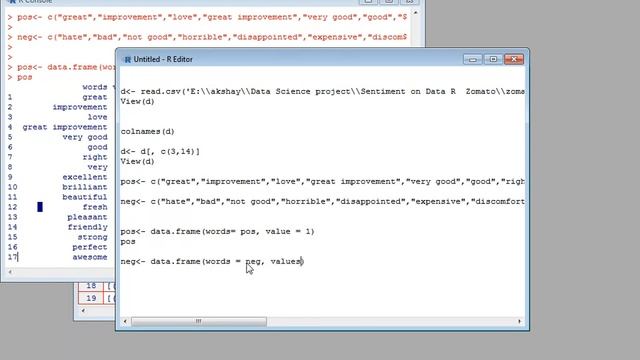Click the R Console horizontal scroll left arrow
Screen dimensions: 640x360
point(10,272)
